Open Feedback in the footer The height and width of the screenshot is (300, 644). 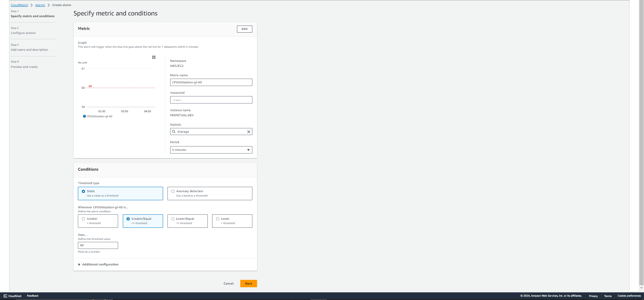coord(33,296)
